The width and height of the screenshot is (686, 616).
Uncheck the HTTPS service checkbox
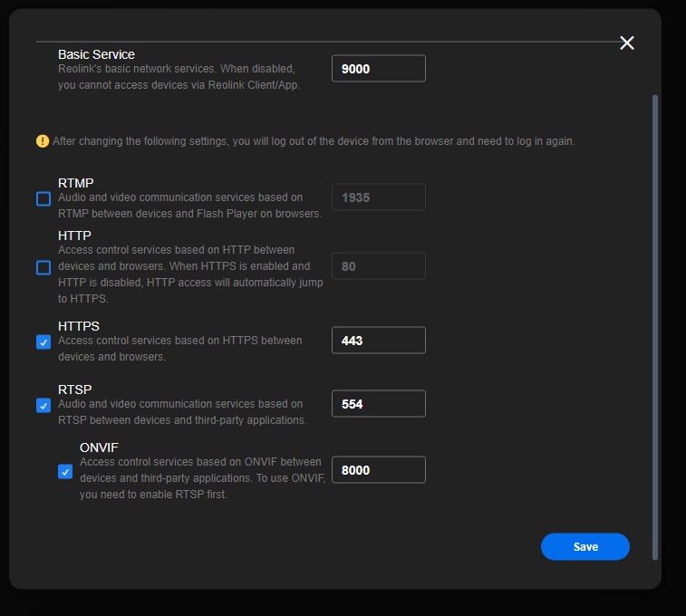[x=43, y=342]
